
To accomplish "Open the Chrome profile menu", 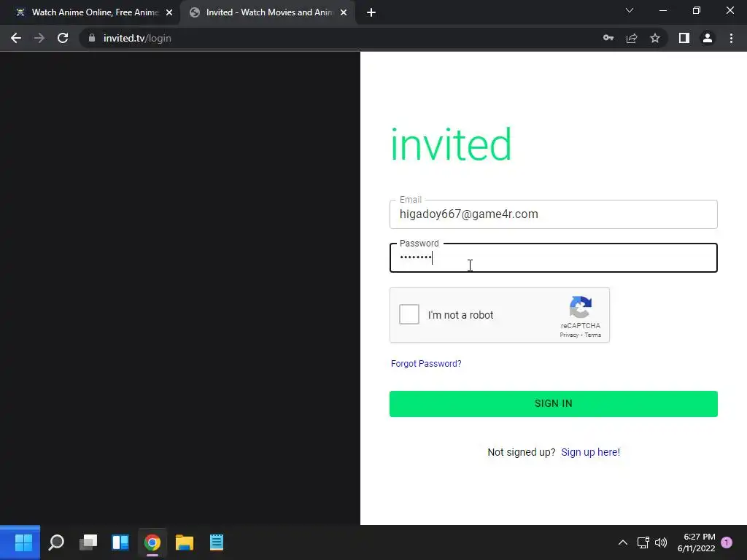I will point(708,38).
